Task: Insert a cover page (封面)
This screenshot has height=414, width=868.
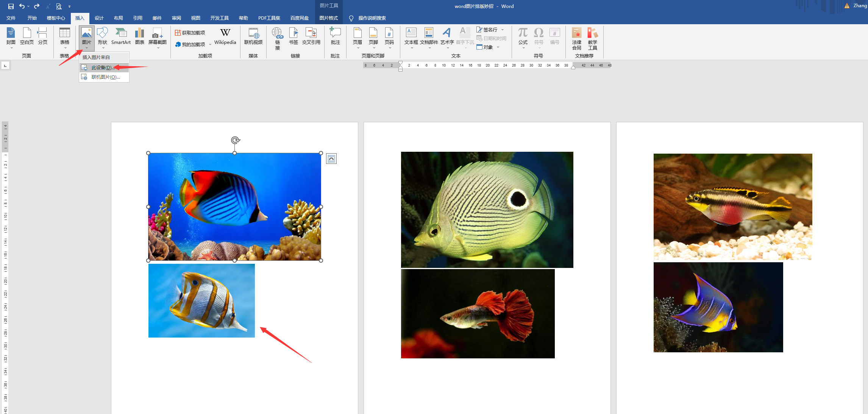Action: [11, 37]
